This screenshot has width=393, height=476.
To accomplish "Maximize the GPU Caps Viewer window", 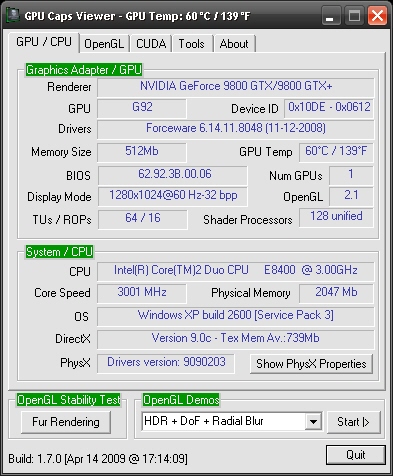I will 354,16.
